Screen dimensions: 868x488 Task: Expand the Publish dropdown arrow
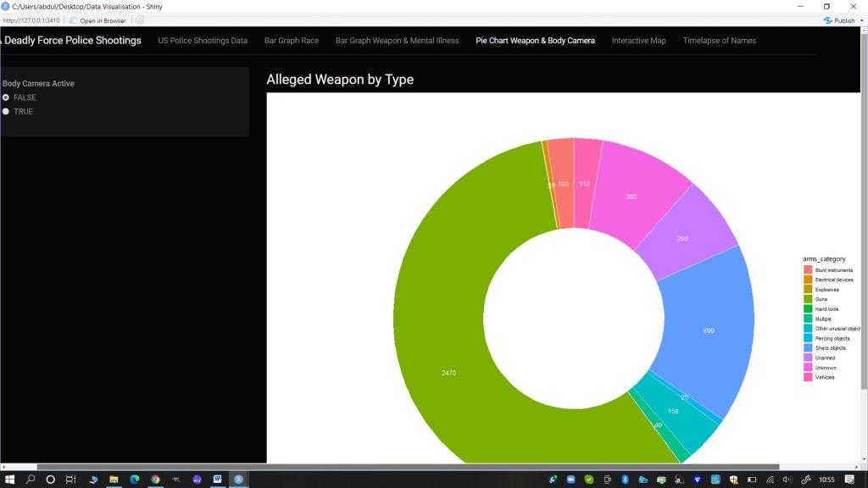tap(861, 20)
